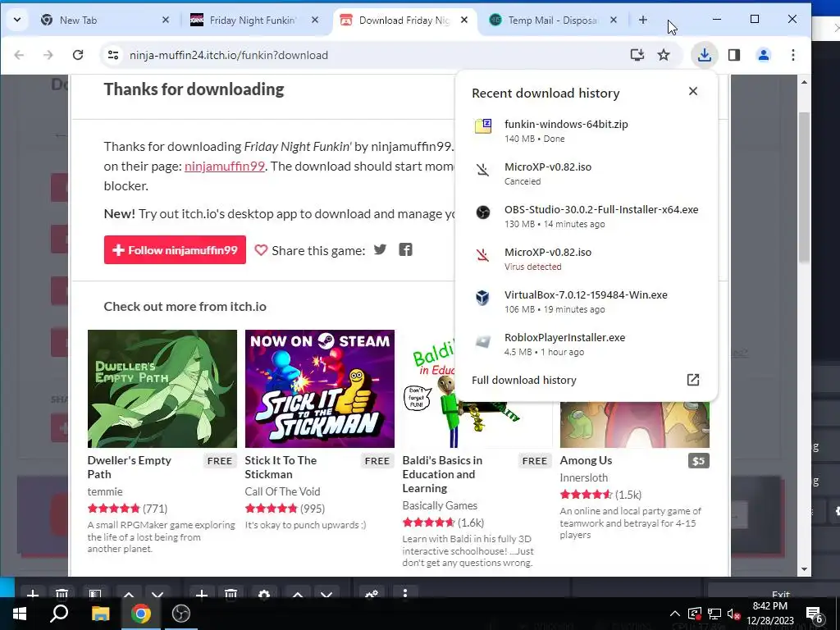Click the address bar URL field
This screenshot has height=630, width=840.
click(375, 55)
